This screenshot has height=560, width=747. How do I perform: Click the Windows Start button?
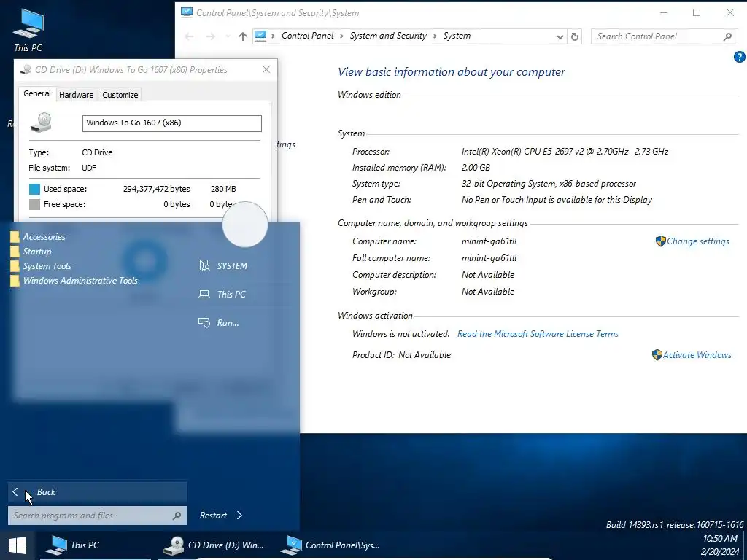[x=18, y=545]
